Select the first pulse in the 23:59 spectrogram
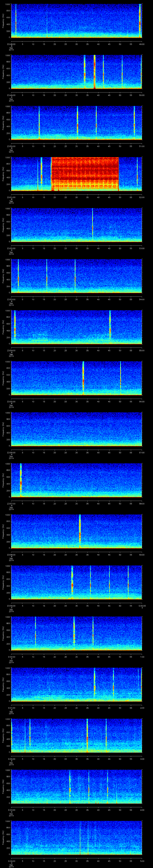 [x=72, y=582]
